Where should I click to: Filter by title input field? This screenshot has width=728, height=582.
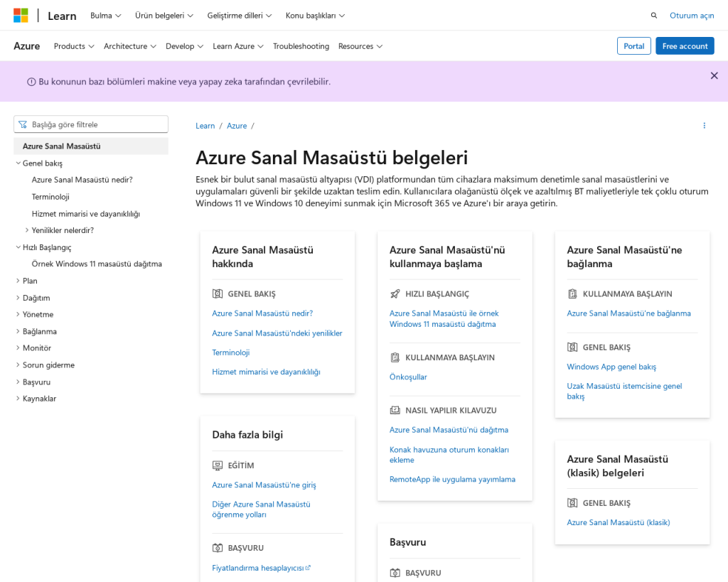pos(91,124)
